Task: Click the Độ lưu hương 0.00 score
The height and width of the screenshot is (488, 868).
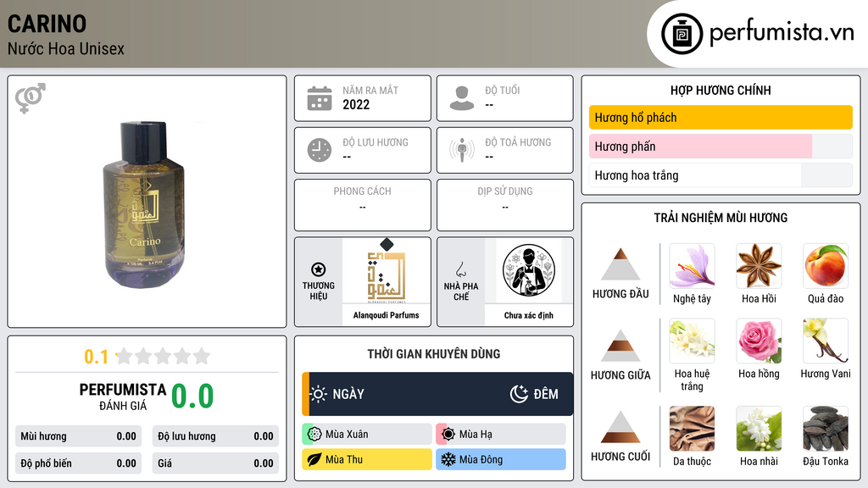Action: 215,436
